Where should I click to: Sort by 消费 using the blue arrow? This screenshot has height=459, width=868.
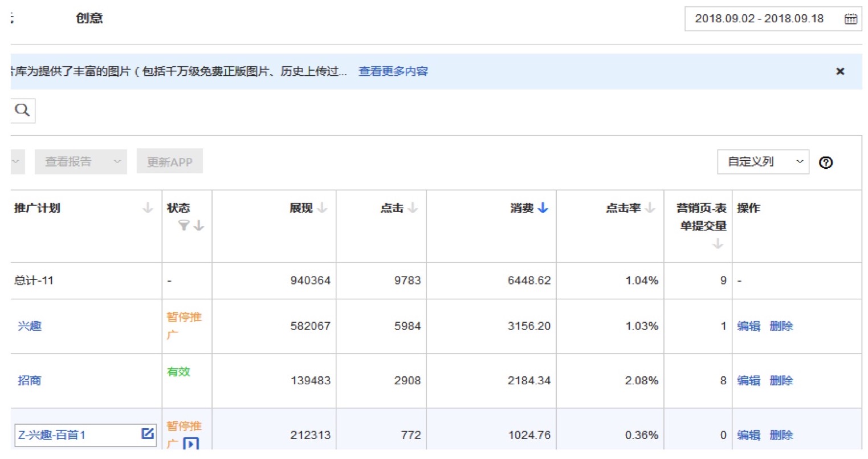click(543, 208)
